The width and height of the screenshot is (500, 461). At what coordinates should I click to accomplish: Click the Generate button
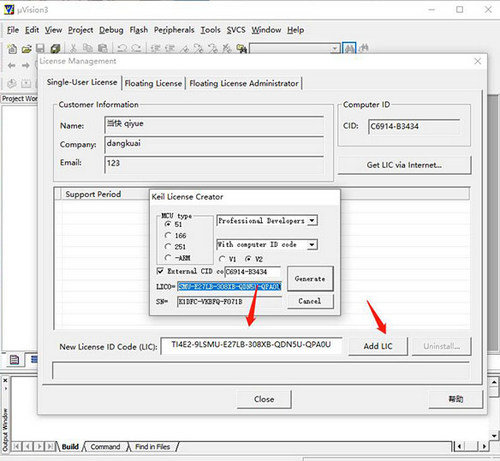click(x=310, y=279)
